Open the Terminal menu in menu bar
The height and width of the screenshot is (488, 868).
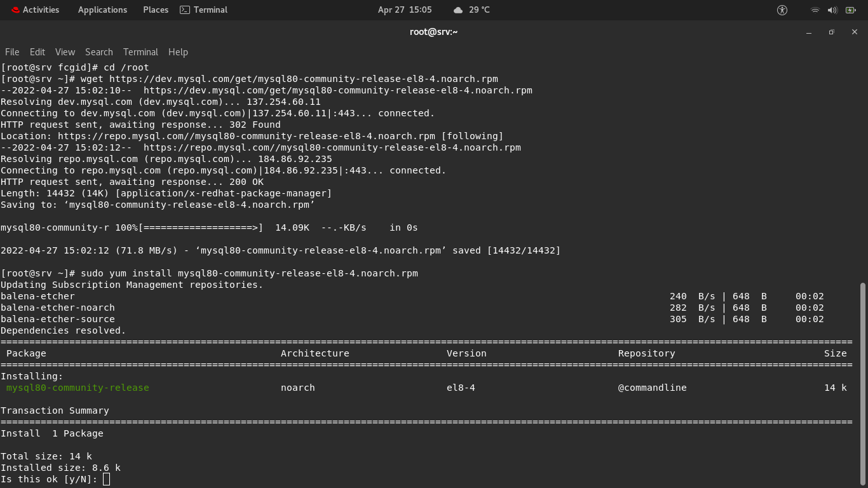pyautogui.click(x=140, y=52)
